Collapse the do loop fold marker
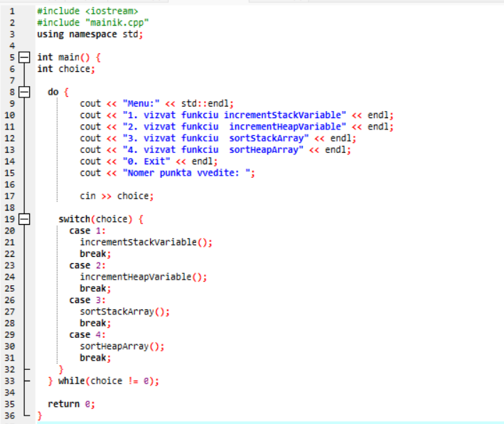Screen dimensions: 504x424 pyautogui.click(x=24, y=92)
